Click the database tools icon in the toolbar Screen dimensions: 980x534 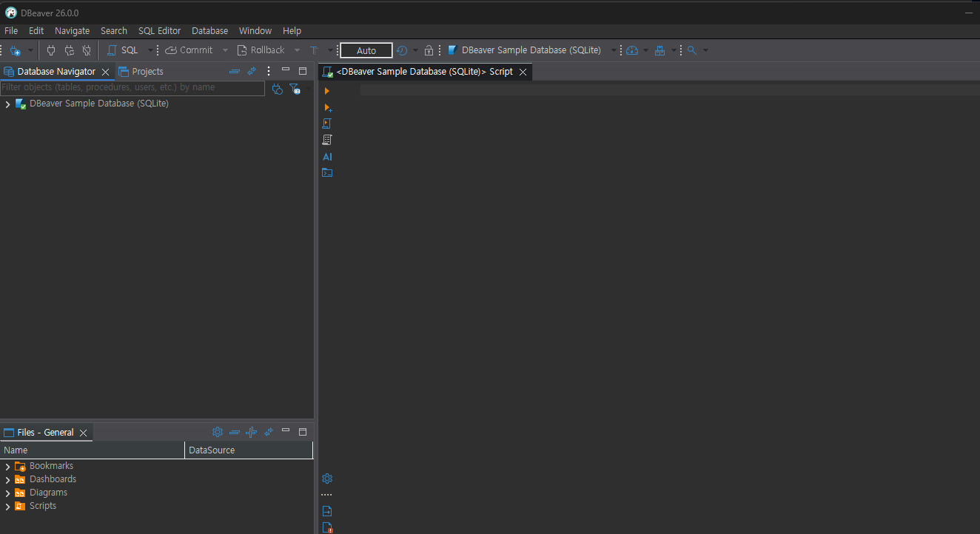point(660,50)
